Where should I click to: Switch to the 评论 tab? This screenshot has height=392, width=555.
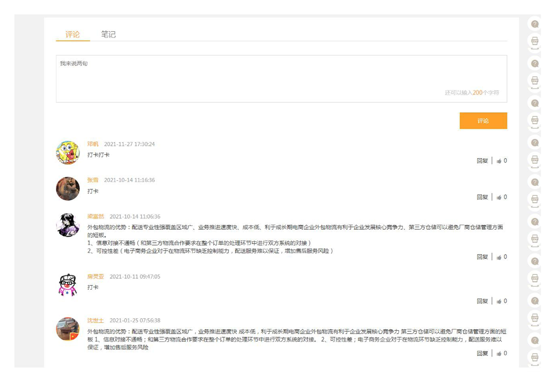(73, 35)
